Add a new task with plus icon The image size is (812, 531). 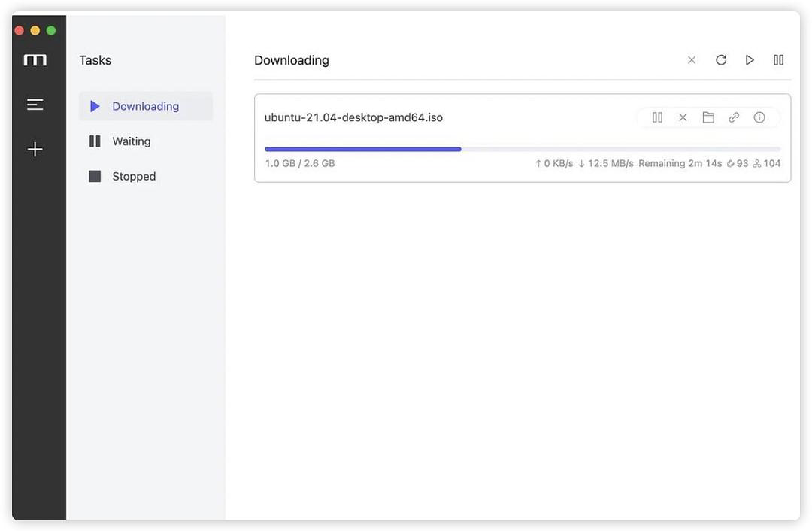point(35,150)
